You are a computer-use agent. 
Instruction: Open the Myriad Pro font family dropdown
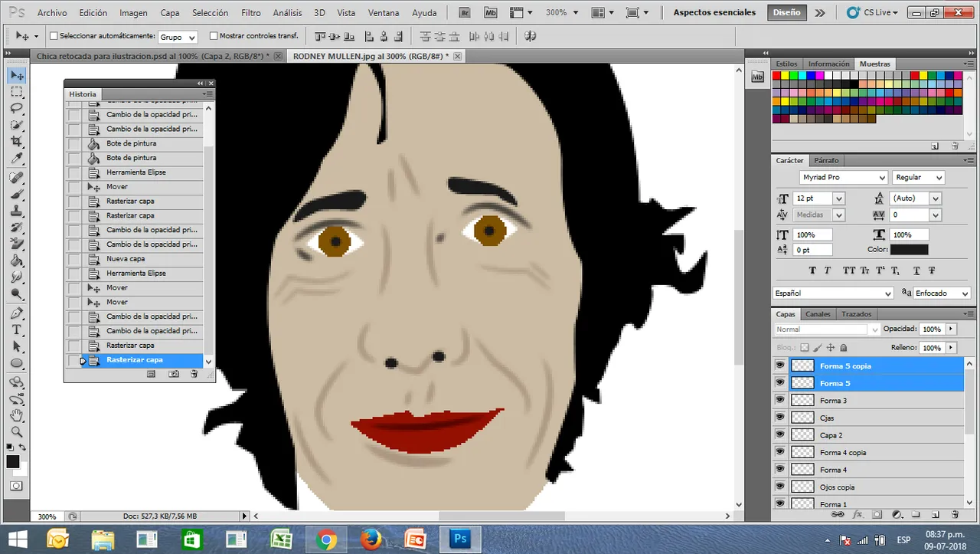(x=843, y=177)
